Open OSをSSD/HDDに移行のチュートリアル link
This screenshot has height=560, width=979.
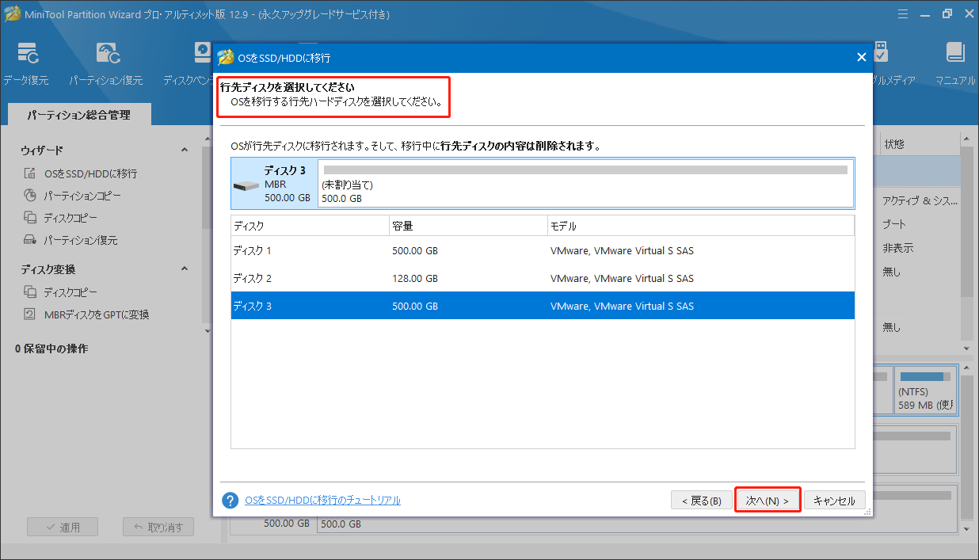pyautogui.click(x=322, y=501)
